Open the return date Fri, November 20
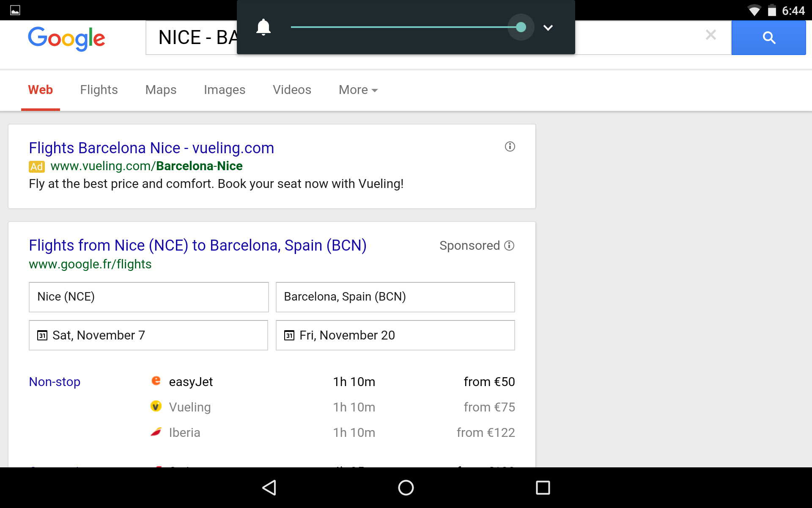This screenshot has width=812, height=508. 395,335
